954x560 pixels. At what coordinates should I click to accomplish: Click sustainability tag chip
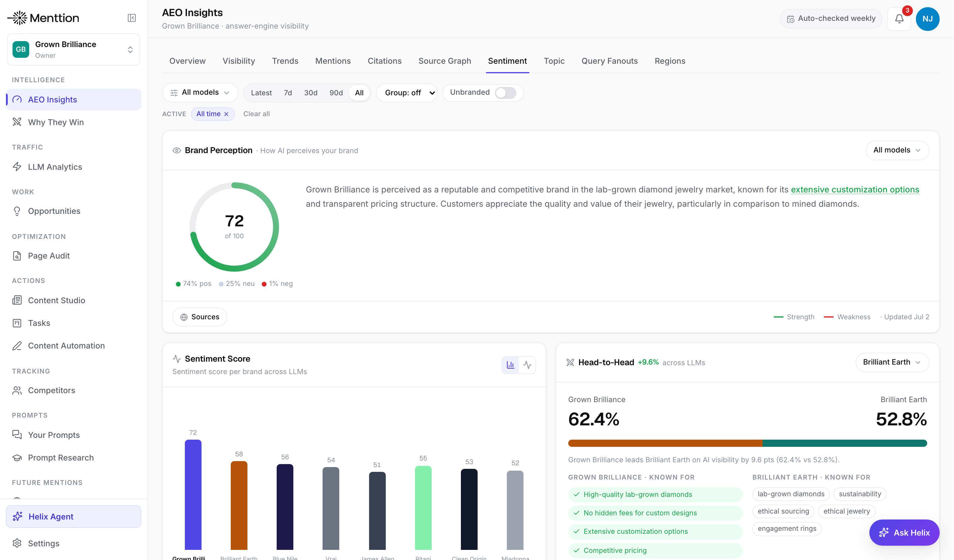(860, 494)
